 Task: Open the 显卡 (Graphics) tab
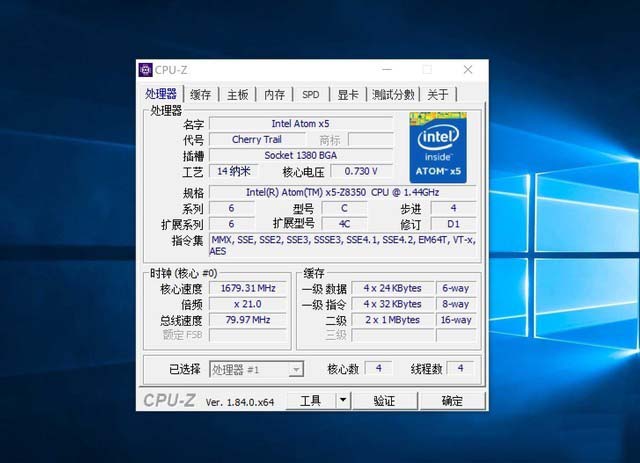pos(347,95)
